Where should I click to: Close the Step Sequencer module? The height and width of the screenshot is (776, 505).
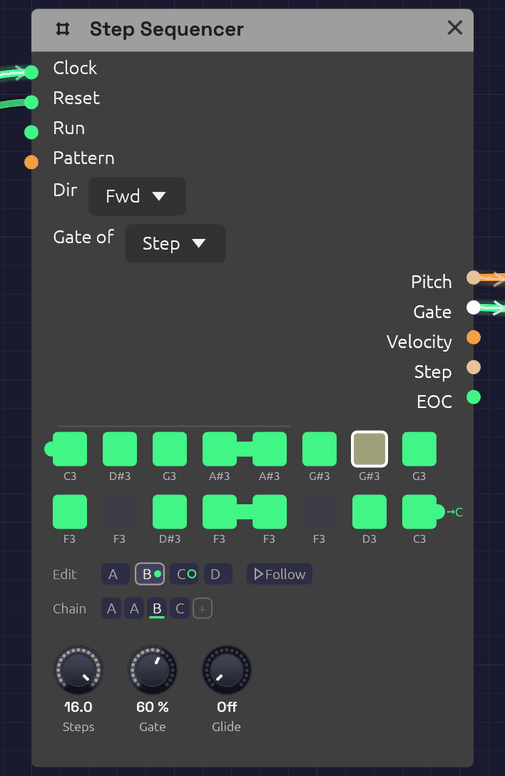[x=454, y=28]
